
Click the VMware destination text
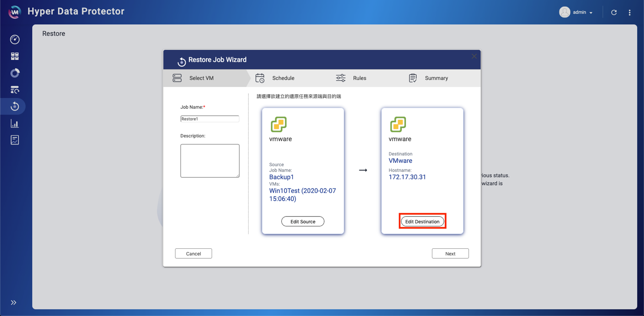coord(400,161)
